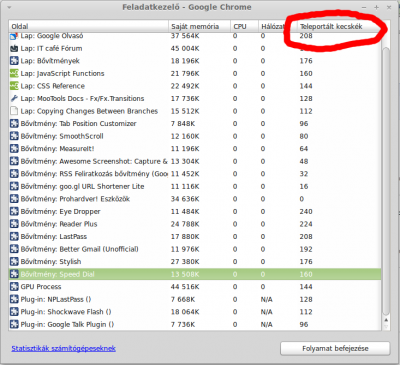
Task: Select 'Bővítmény: Awesome Screenshot: Capture &' label
Action: pos(94,161)
